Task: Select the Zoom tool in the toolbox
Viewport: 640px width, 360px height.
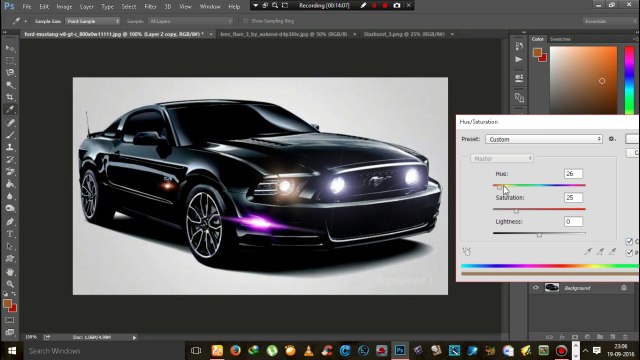Action: 10,284
